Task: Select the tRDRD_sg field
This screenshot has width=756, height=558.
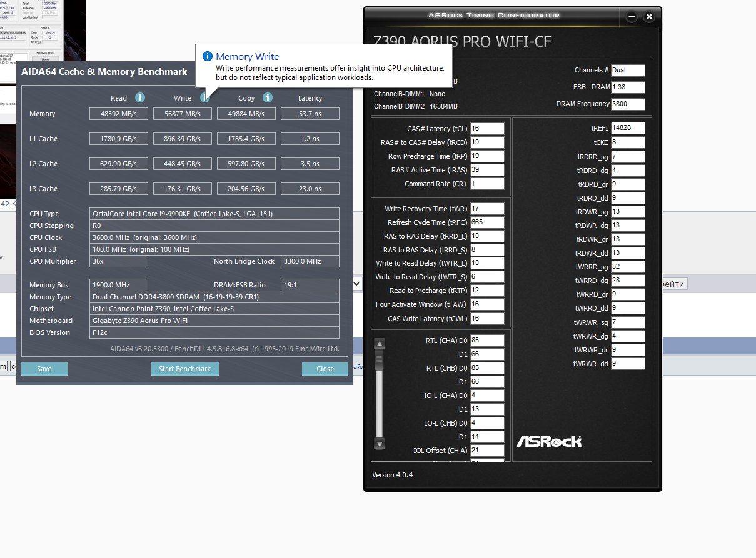Action: click(628, 157)
